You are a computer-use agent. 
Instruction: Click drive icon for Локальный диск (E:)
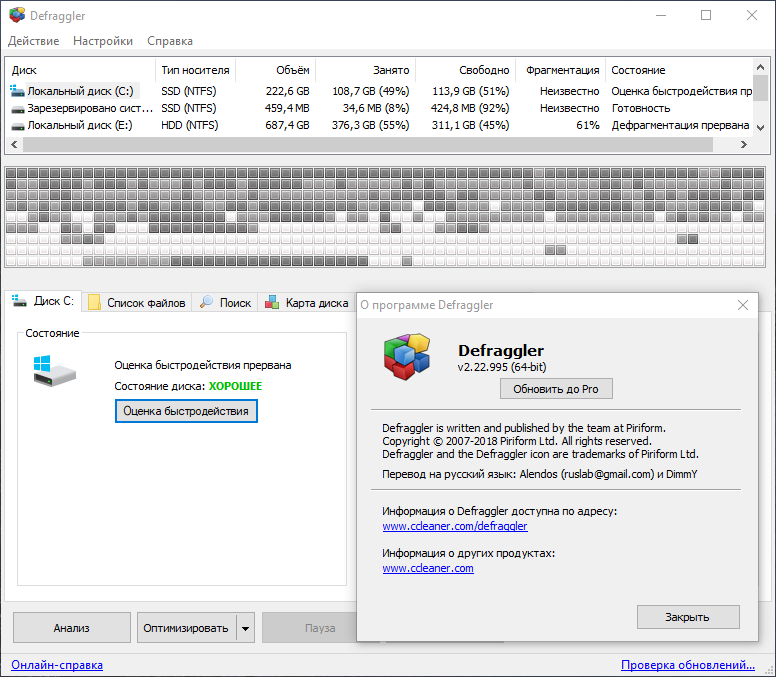coord(18,126)
